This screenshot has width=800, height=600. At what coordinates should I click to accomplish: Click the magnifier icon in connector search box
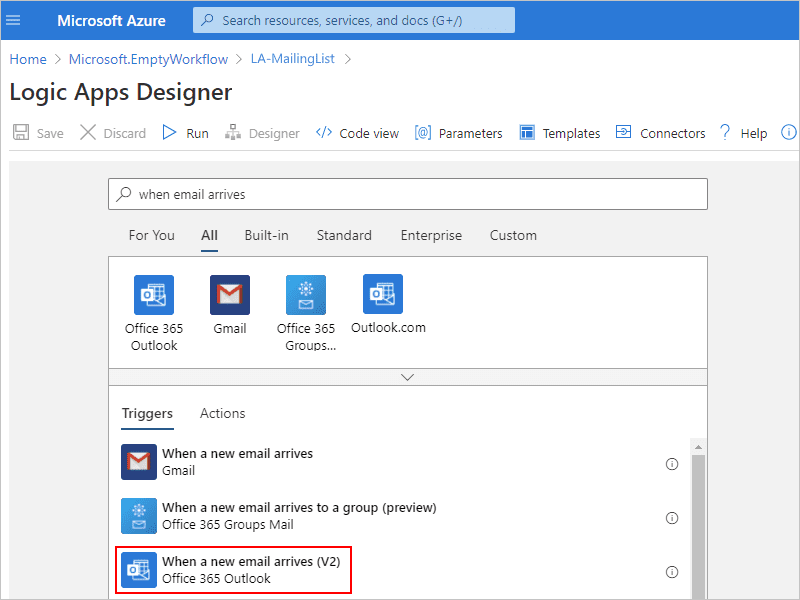(124, 194)
